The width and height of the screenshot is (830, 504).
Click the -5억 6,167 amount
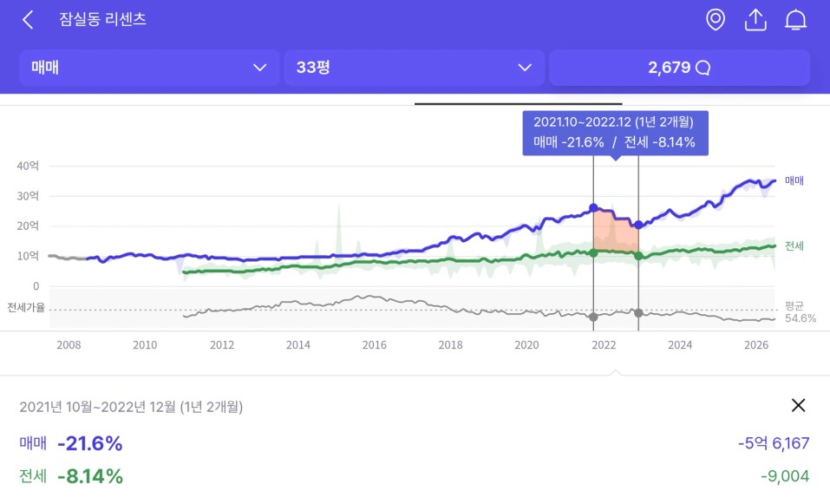click(774, 443)
